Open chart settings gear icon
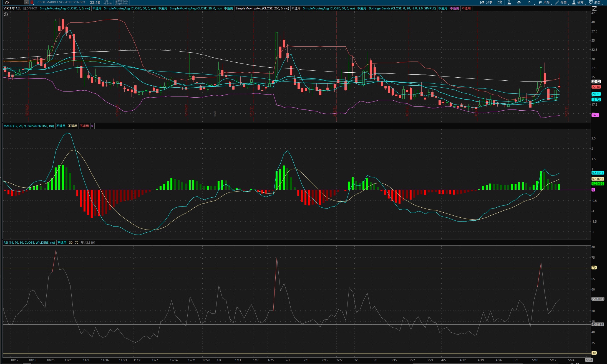This screenshot has width=607, height=364. point(519,2)
